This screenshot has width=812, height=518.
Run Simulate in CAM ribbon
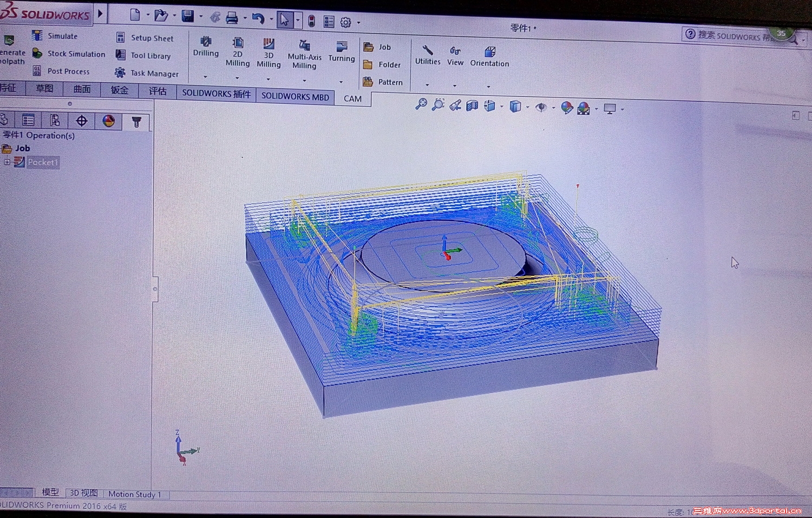tap(55, 36)
